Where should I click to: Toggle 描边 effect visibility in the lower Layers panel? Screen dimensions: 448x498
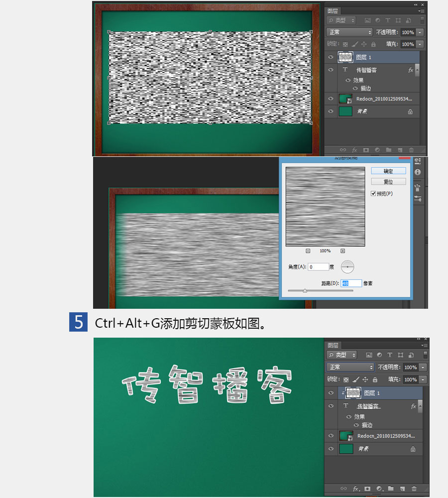[356, 425]
